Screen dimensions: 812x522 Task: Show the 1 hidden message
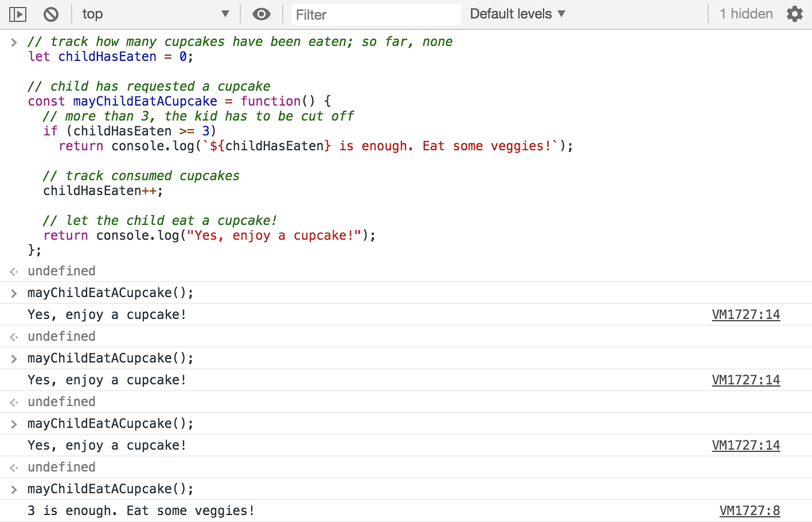tap(745, 13)
